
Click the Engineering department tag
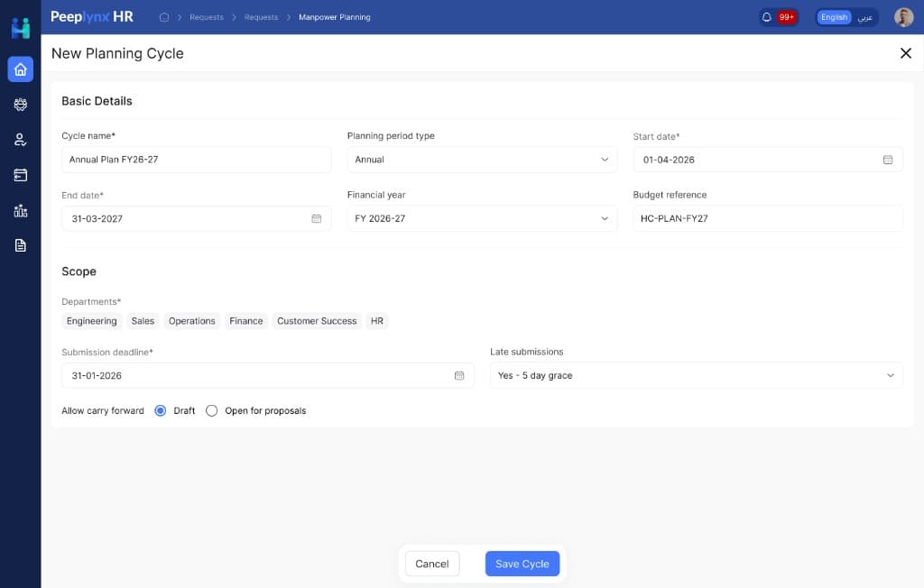(91, 321)
